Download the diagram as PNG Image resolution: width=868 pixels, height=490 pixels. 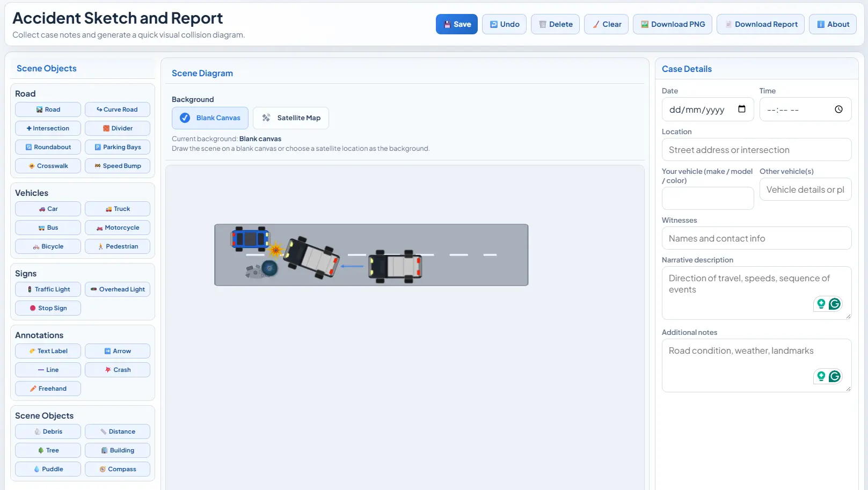point(673,24)
